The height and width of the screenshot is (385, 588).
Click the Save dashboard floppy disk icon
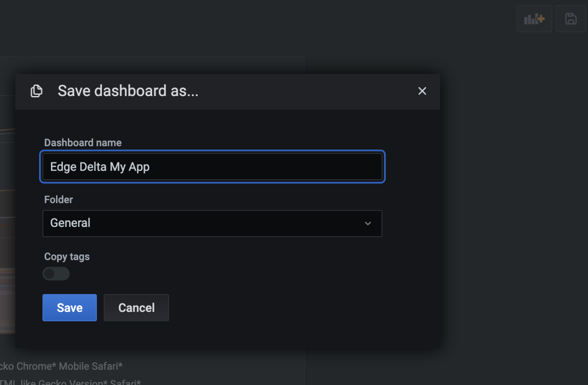[x=571, y=19]
